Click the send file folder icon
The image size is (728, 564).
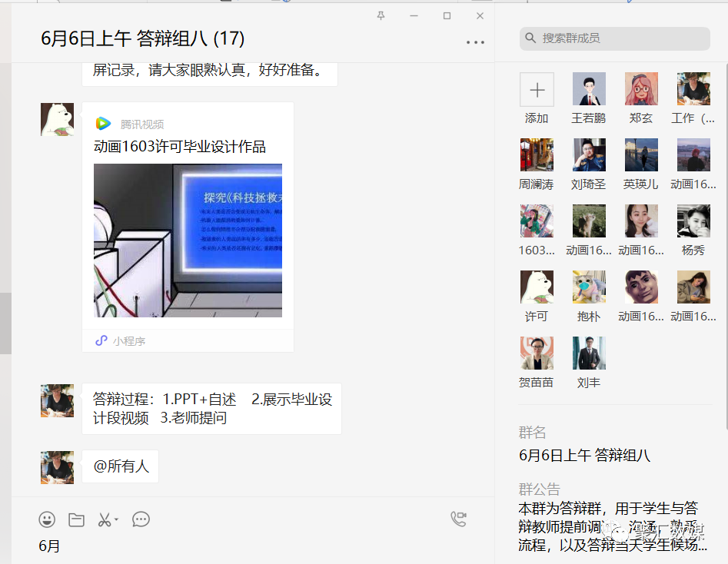[76, 520]
